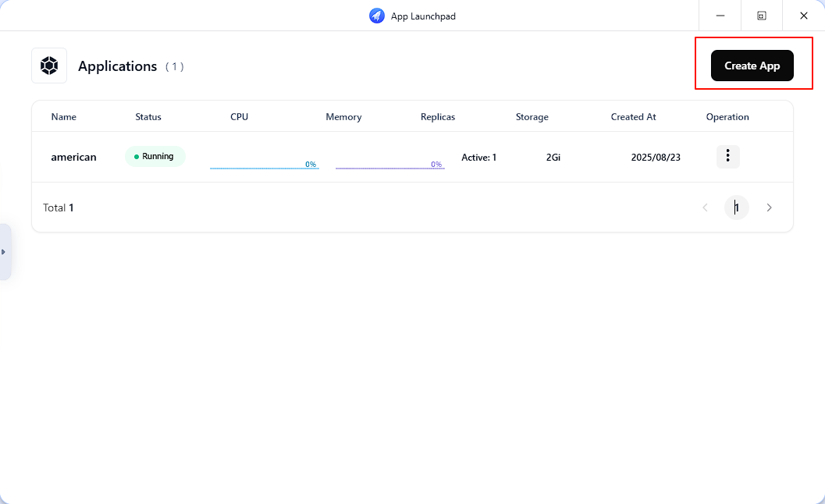Click the Running status badge
Image resolution: width=825 pixels, height=504 pixels.
(x=155, y=156)
